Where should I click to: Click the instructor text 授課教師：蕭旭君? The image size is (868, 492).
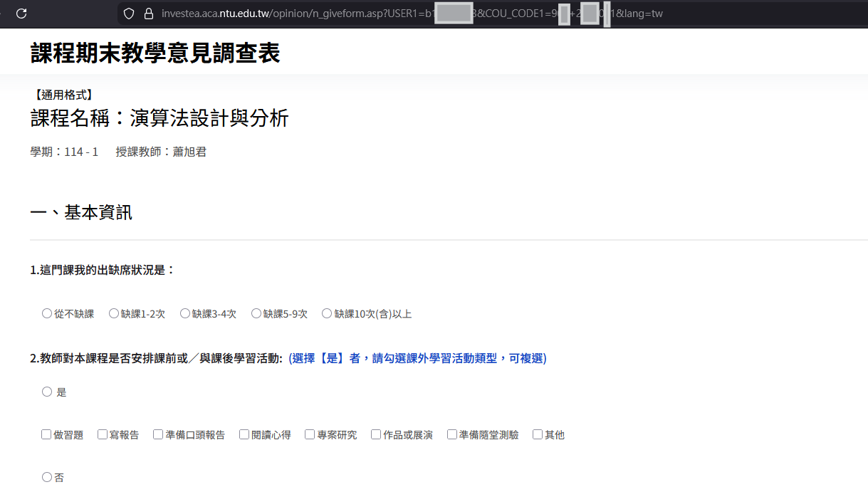161,152
